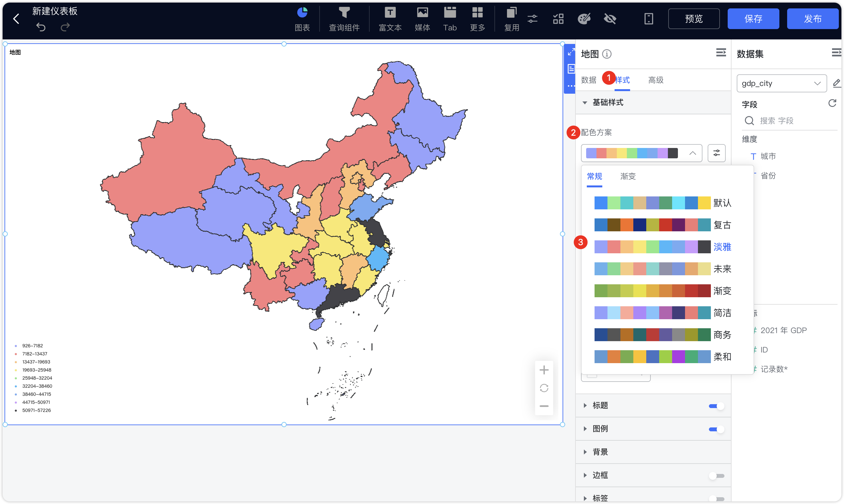Switch to the 数据 tab
The width and height of the screenshot is (844, 504).
pos(588,80)
